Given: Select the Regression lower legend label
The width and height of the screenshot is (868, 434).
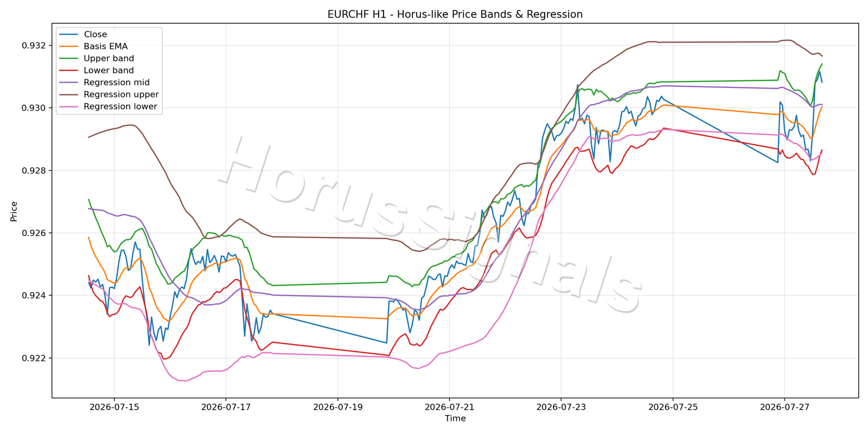Looking at the screenshot, I should [120, 106].
